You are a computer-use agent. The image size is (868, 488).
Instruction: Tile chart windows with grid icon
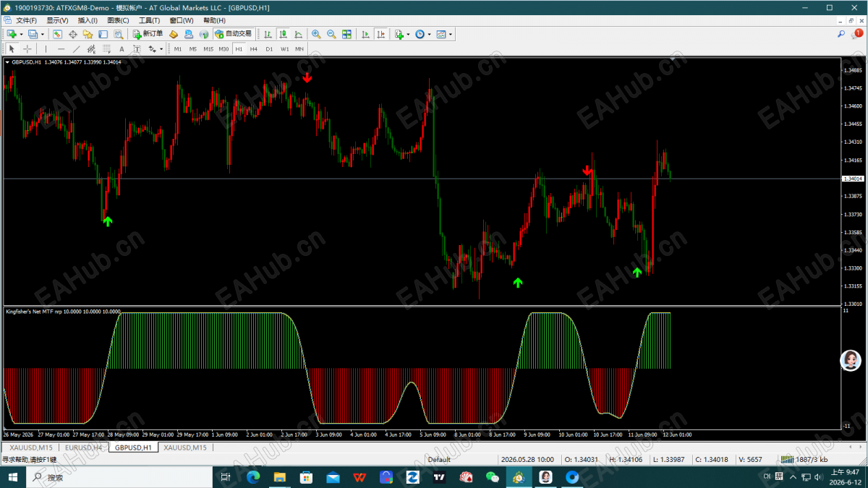tap(346, 34)
